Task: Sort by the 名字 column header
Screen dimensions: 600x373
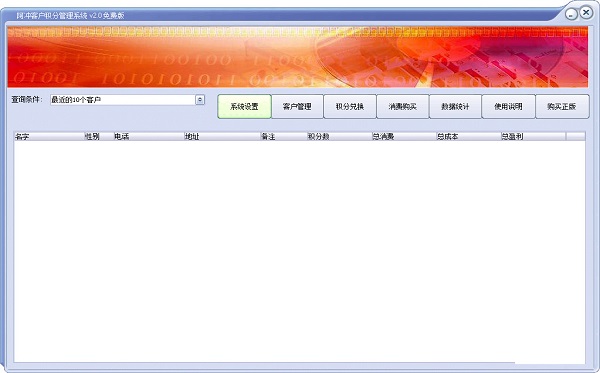Action: (49, 136)
